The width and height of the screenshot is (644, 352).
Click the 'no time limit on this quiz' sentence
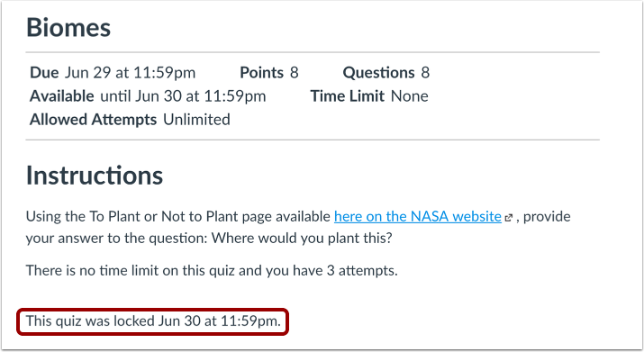(x=212, y=270)
